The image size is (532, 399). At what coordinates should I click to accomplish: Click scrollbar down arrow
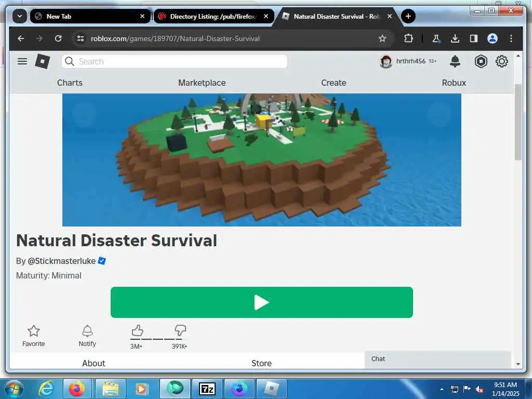point(518,364)
